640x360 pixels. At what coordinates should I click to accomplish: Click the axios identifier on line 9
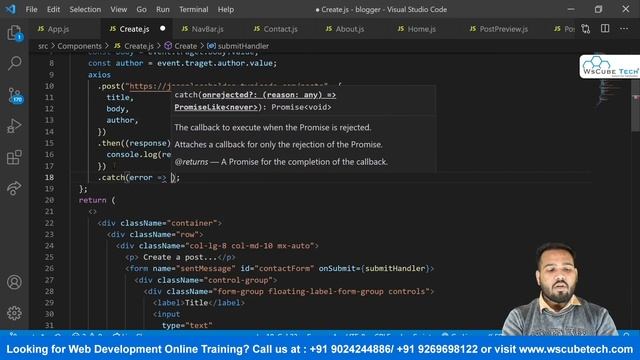pyautogui.click(x=99, y=75)
